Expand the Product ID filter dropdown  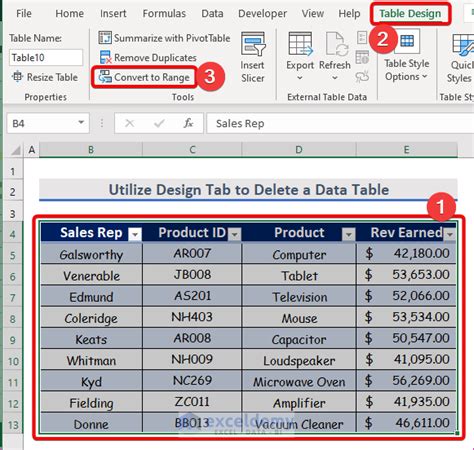click(x=235, y=234)
